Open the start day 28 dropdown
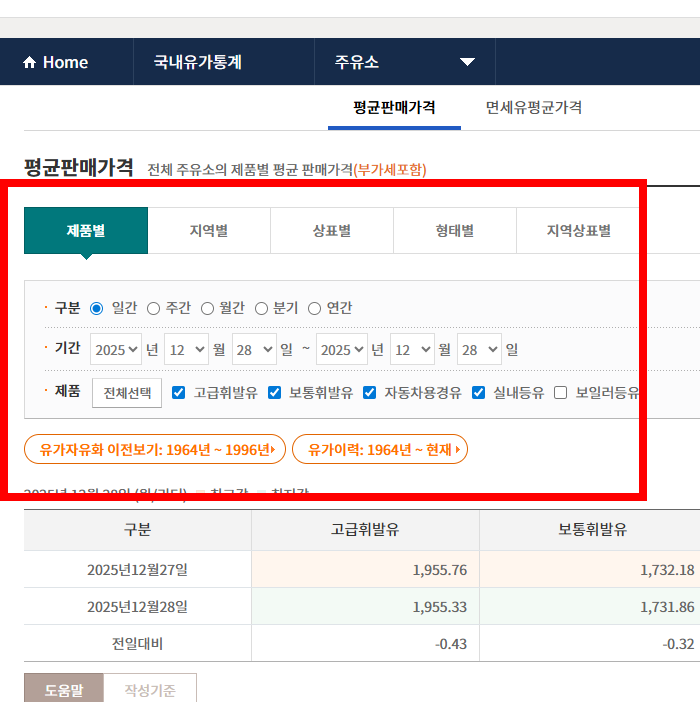The height and width of the screenshot is (702, 700). coord(254,349)
